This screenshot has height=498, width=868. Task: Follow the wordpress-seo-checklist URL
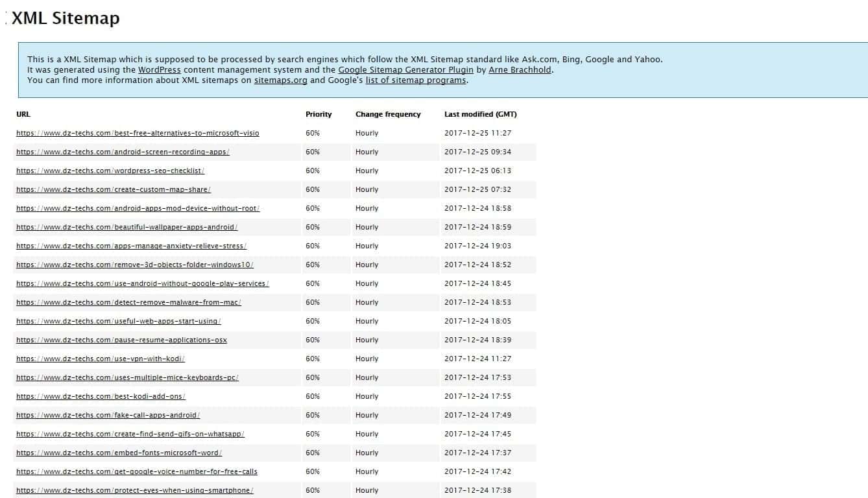pos(110,171)
